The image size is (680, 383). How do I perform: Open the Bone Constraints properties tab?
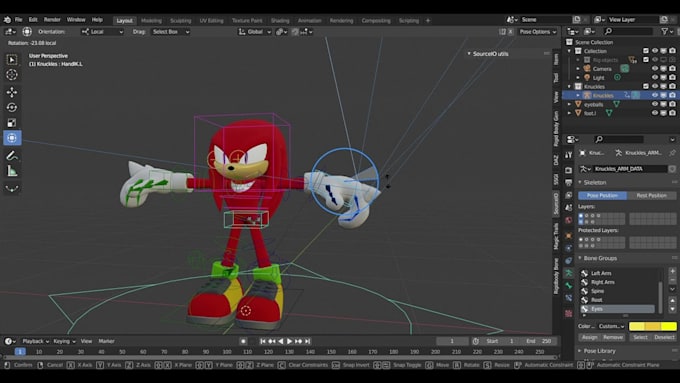coord(569,298)
